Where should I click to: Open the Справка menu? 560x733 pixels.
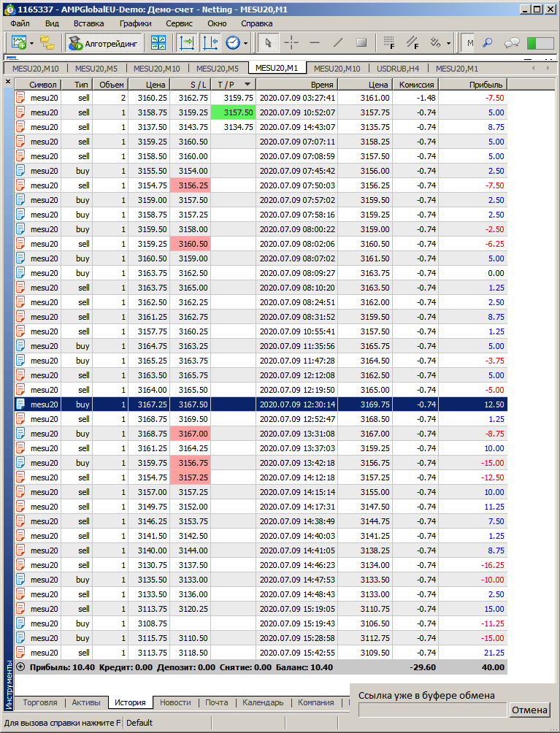tap(256, 23)
